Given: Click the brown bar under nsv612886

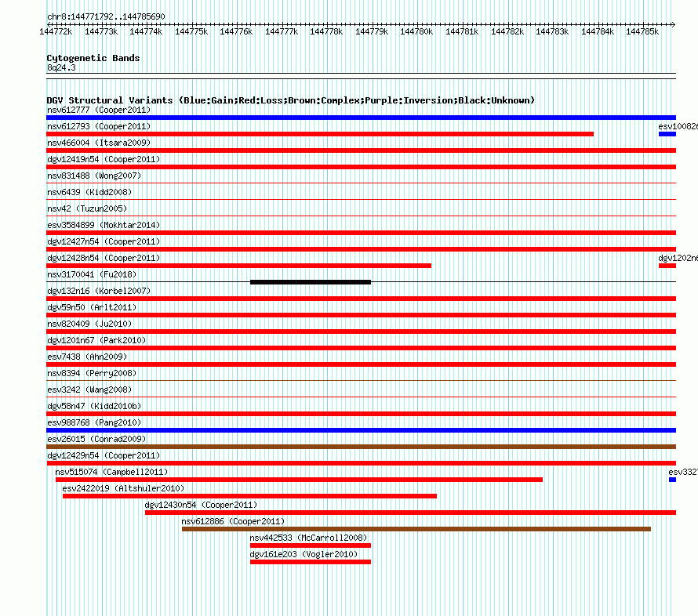Looking at the screenshot, I should click(x=416, y=529).
